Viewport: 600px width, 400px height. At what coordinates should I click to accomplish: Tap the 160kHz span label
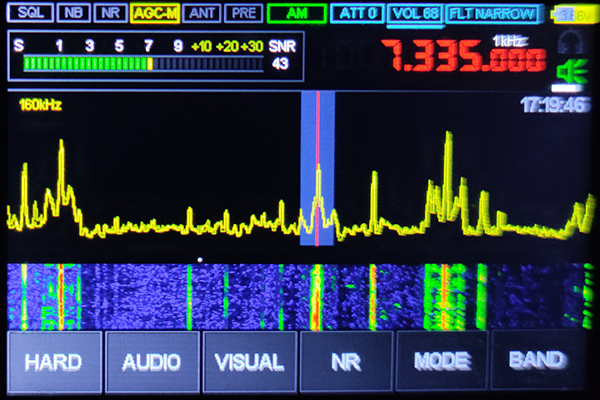(40, 104)
